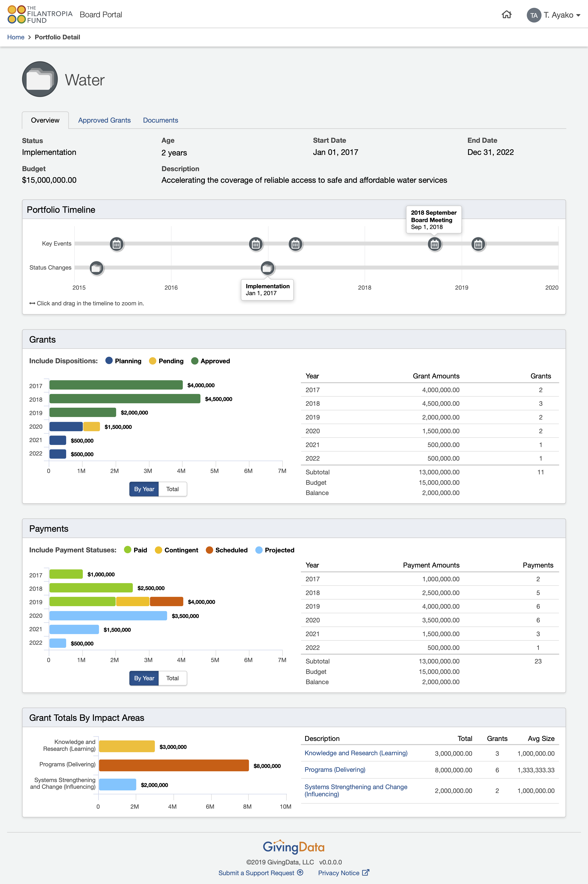Click the Payments Balance value 2,000,000.00
588x884 pixels.
441,682
